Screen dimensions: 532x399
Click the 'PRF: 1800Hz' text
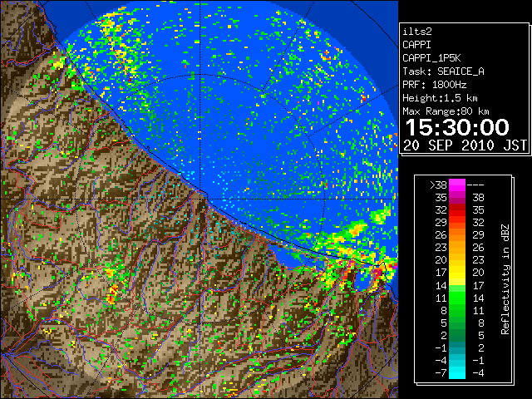434,85
